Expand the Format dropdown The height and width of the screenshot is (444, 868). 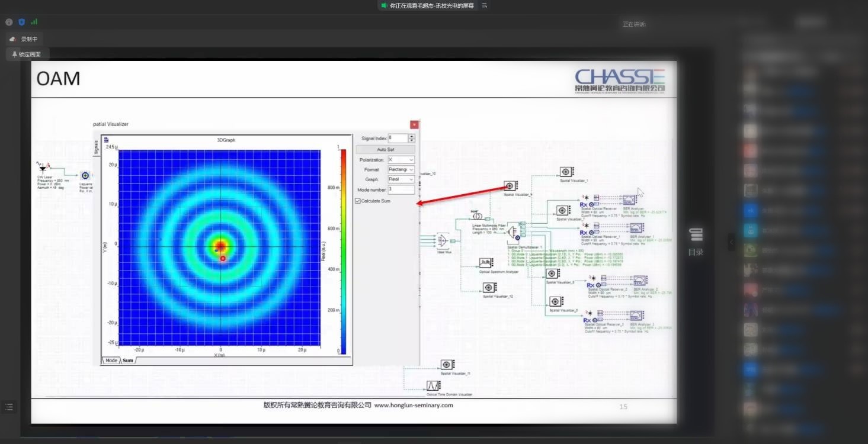(x=401, y=170)
